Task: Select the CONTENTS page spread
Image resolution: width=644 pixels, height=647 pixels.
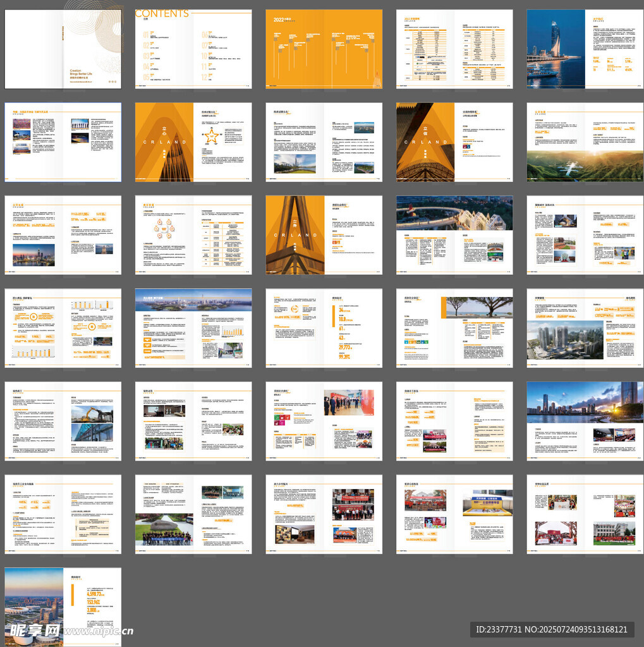Action: click(x=193, y=49)
